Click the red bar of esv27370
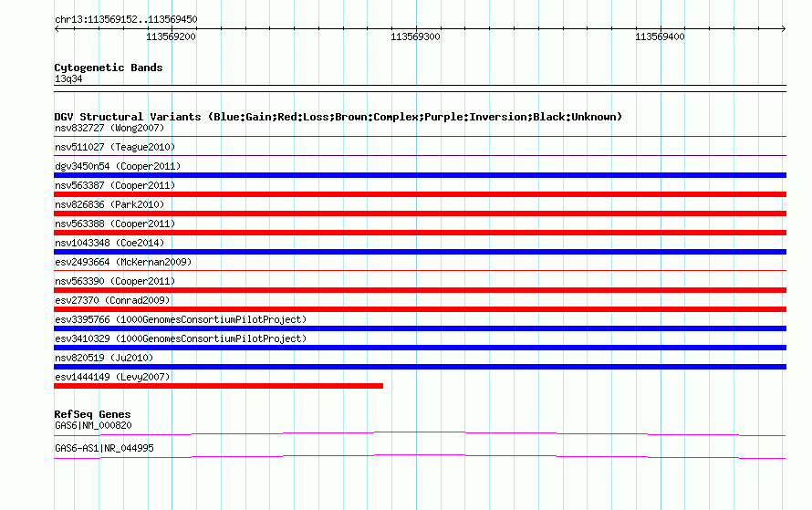The image size is (812, 510). [420, 309]
